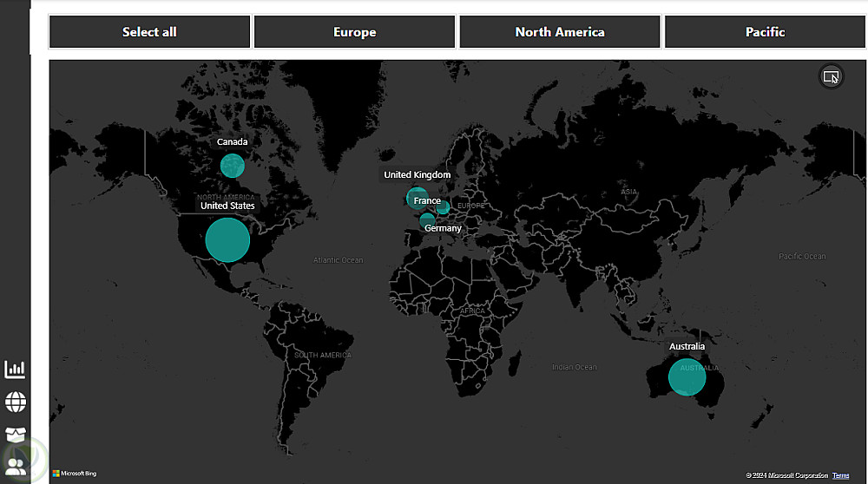The image size is (868, 484).
Task: Open the Terms link on map
Action: coord(840,475)
